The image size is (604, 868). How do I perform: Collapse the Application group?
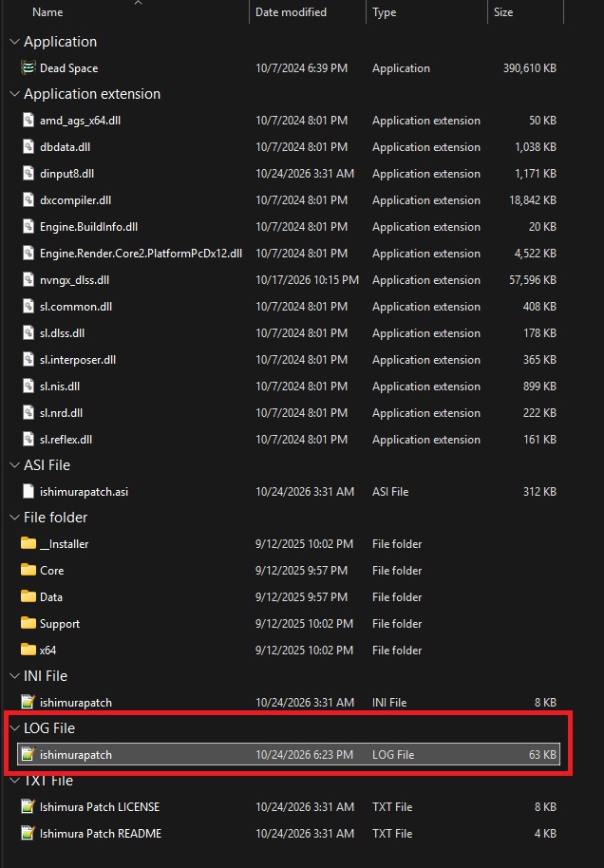[x=15, y=42]
